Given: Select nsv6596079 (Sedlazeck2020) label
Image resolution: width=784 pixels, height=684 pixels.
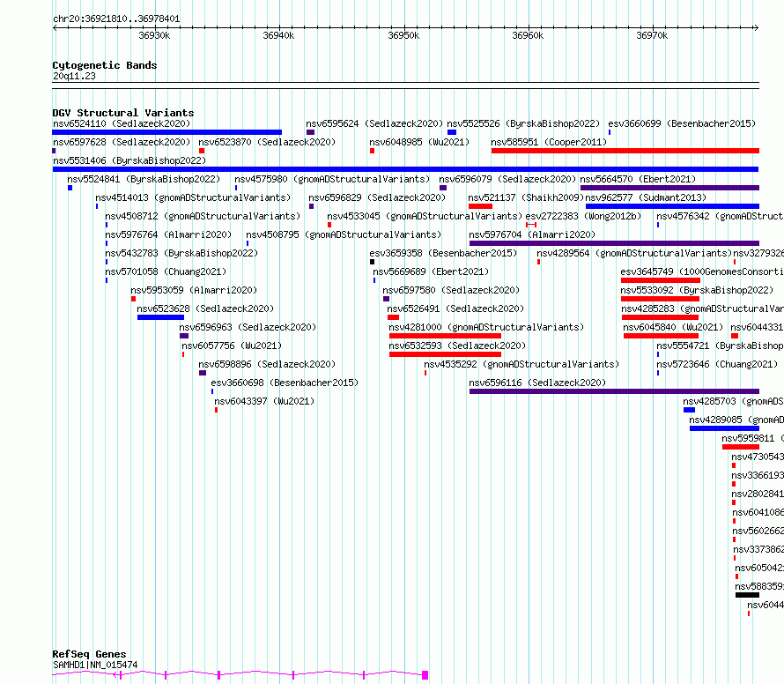Looking at the screenshot, I should click(x=507, y=179).
